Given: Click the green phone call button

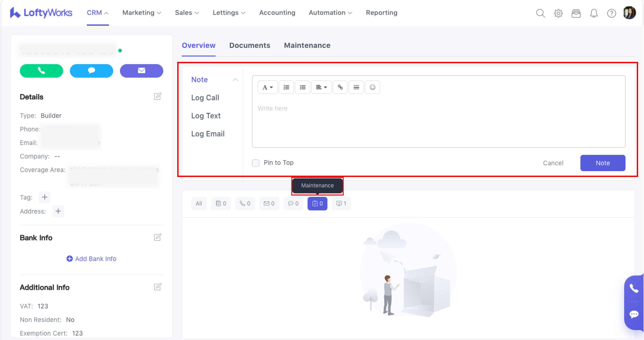Looking at the screenshot, I should (41, 71).
